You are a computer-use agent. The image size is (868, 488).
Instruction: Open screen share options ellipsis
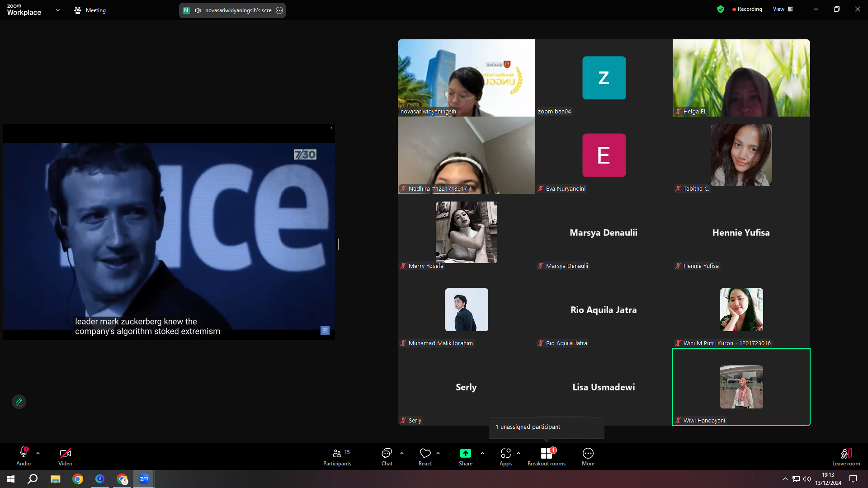point(279,10)
